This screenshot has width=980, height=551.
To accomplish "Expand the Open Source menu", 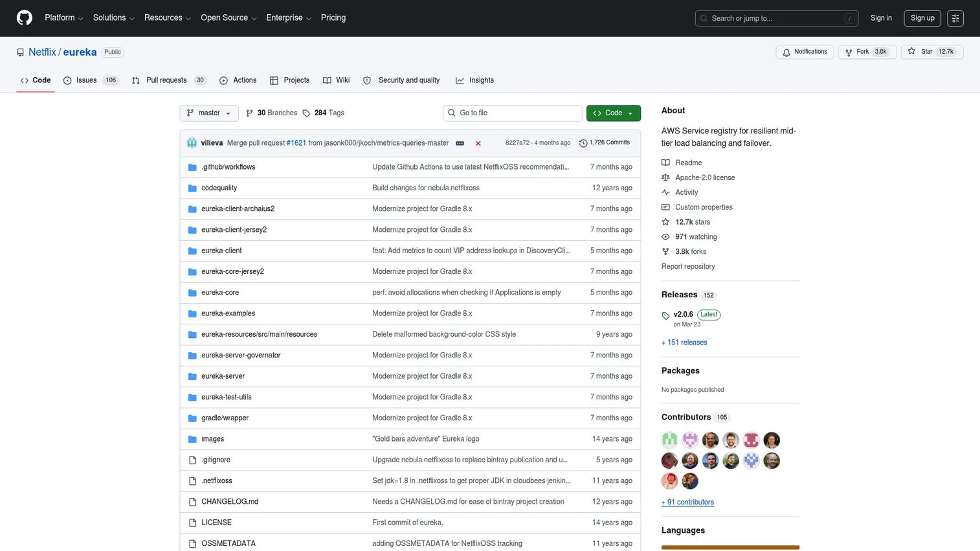I will 229,18.
